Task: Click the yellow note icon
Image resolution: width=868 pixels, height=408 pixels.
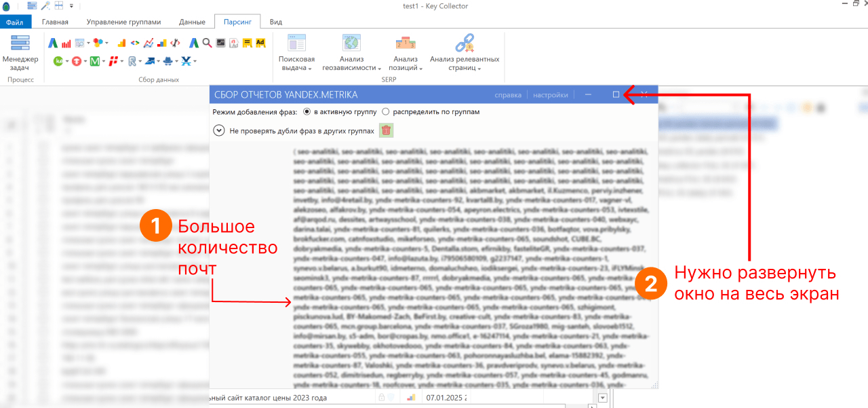Action: click(x=247, y=43)
